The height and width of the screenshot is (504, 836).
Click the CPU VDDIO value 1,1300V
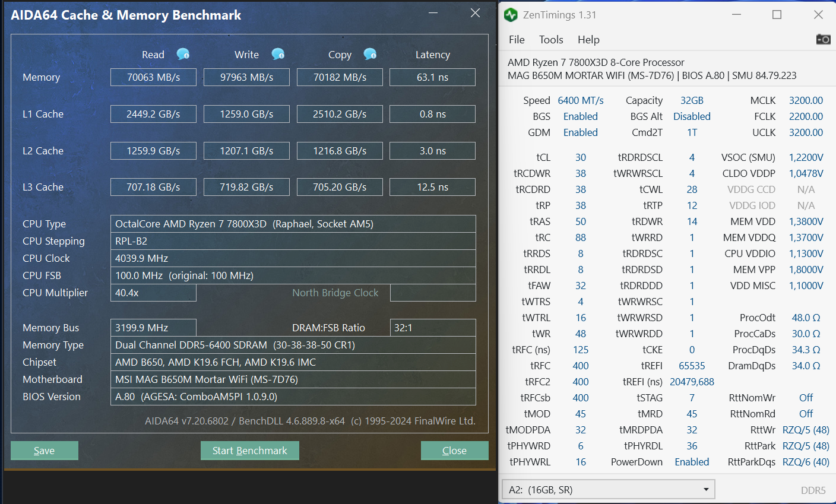tap(806, 253)
